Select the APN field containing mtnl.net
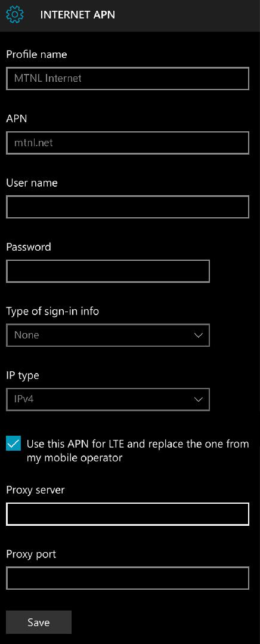The height and width of the screenshot is (644, 260). click(128, 143)
